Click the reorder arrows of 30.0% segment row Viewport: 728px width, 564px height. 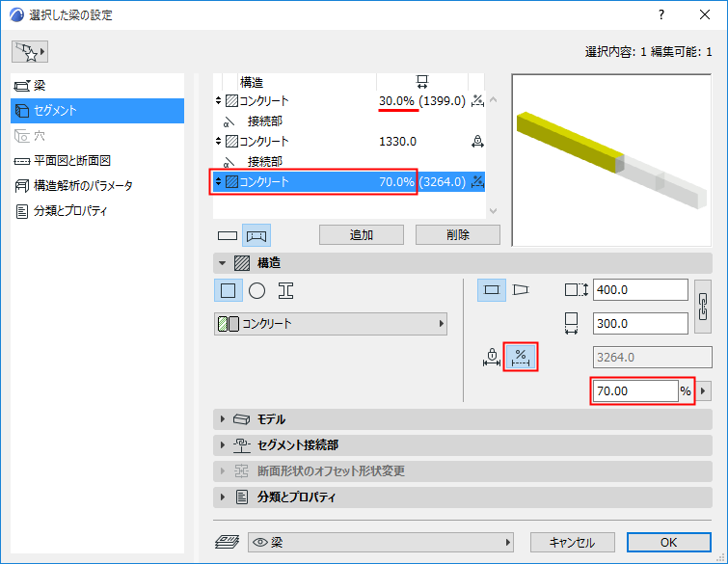tap(218, 100)
